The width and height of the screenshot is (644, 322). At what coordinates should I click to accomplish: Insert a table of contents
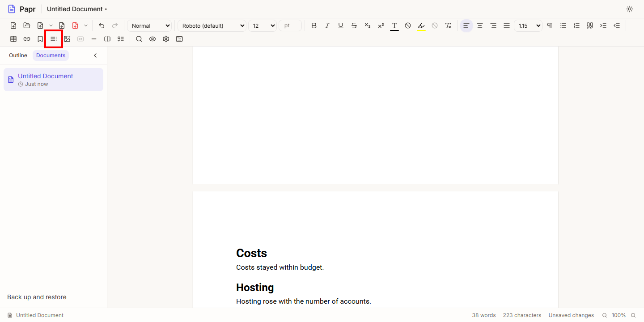click(x=54, y=39)
